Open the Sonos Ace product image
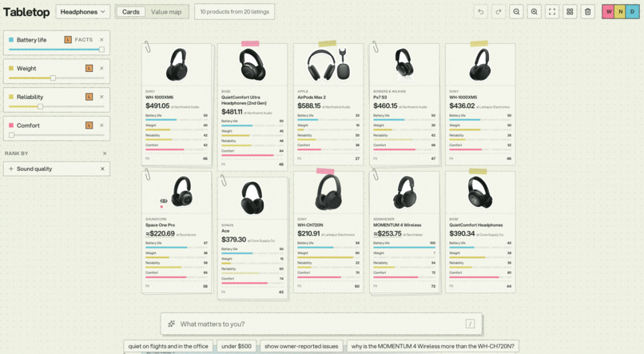This screenshot has width=644, height=354. 252,198
